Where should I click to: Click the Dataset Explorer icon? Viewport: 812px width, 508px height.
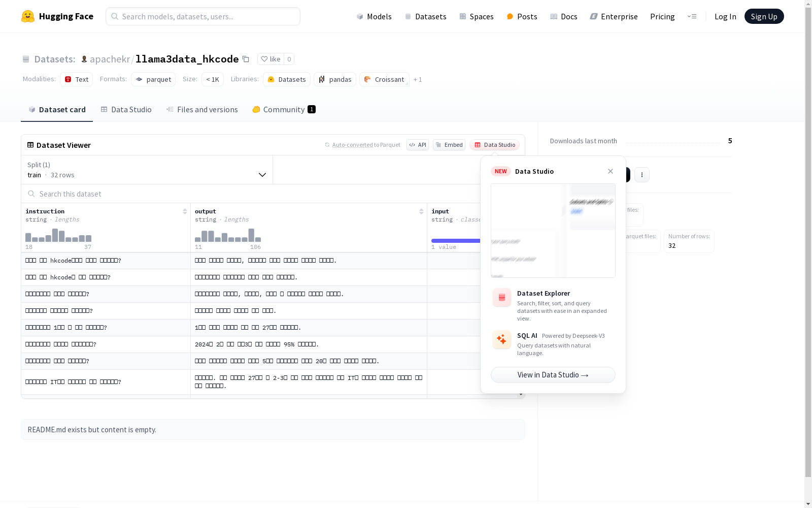[502, 298]
